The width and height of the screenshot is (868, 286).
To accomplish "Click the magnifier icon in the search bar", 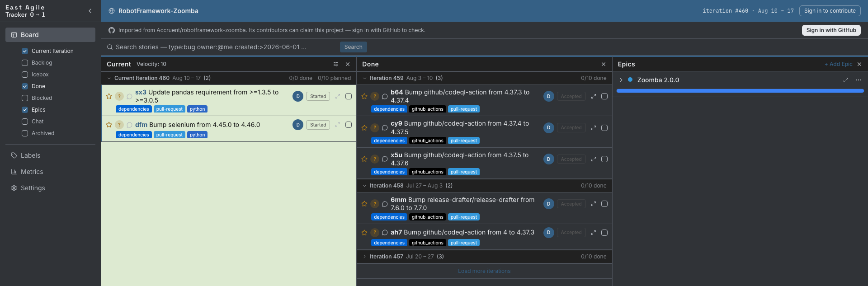I will coord(110,47).
